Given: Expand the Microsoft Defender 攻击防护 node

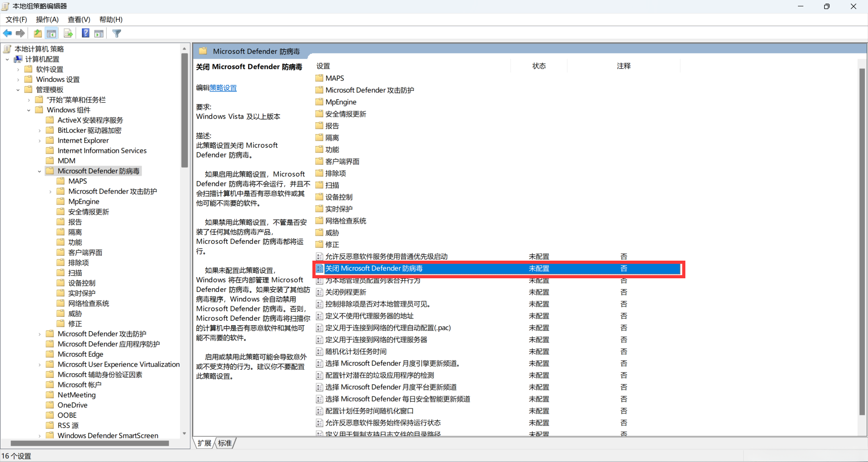Looking at the screenshot, I should click(50, 191).
